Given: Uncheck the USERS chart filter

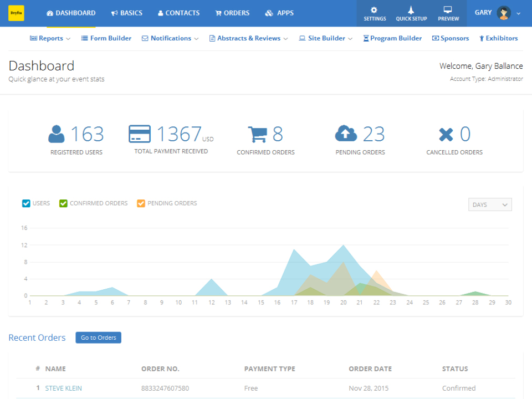Looking at the screenshot, I should click(25, 203).
